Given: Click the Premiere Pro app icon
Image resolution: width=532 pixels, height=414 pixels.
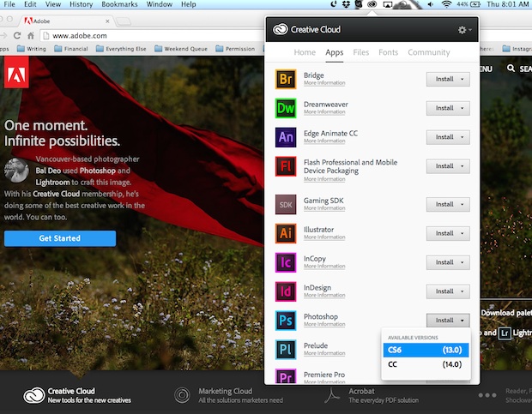Looking at the screenshot, I should pyautogui.click(x=286, y=376).
